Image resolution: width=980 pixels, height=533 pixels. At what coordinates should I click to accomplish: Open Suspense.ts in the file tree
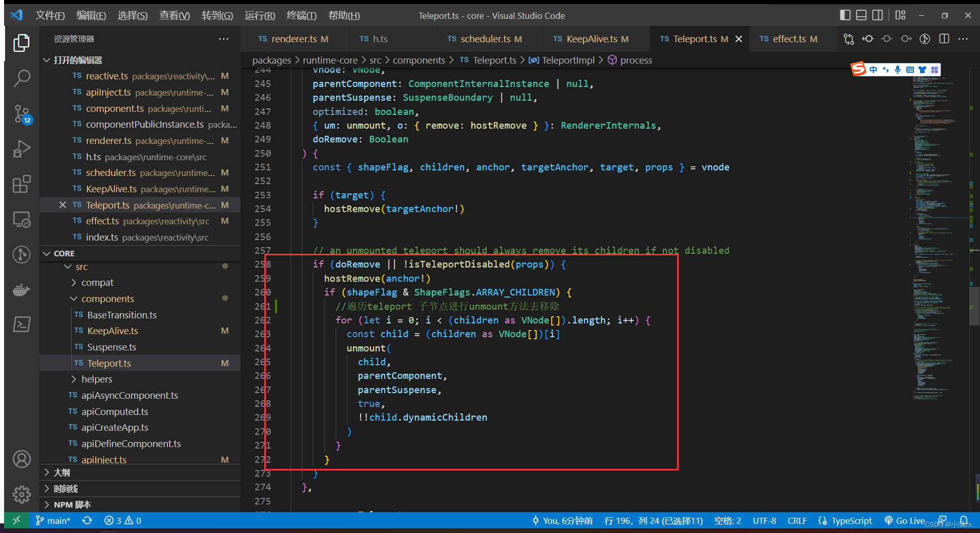click(111, 347)
